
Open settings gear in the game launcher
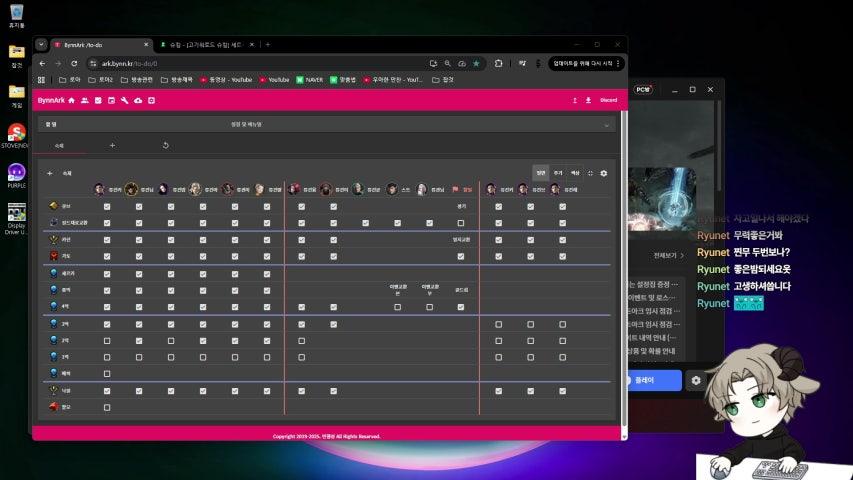(696, 380)
